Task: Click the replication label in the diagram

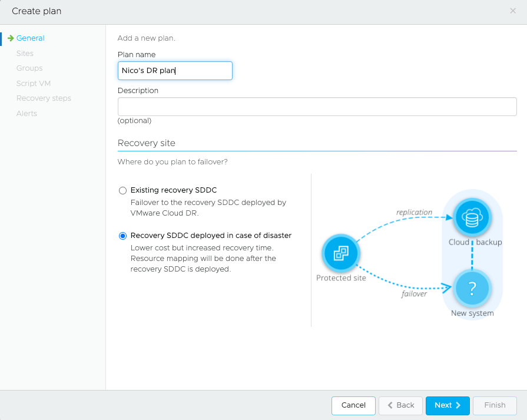Action: click(x=414, y=212)
